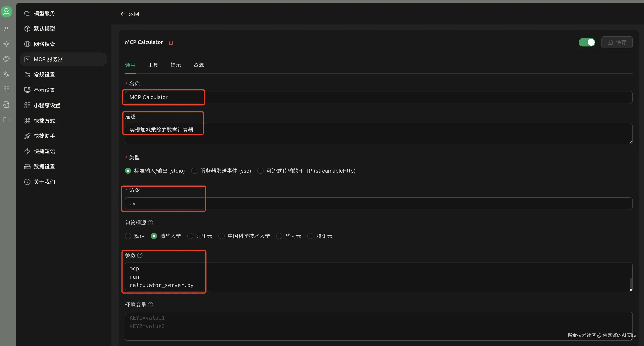This screenshot has height=346, width=644.
Task: Switch to the 资源 tab
Action: pos(199,65)
